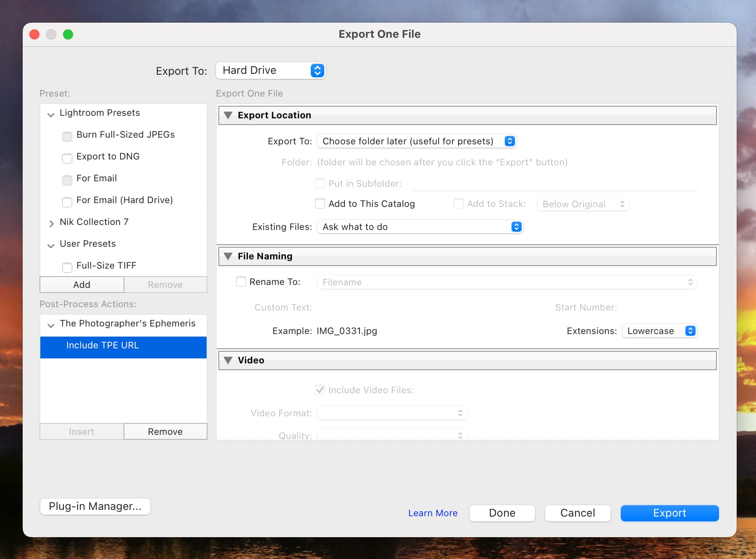Select the Export to DNG preset
This screenshot has height=559, width=756.
coord(108,157)
